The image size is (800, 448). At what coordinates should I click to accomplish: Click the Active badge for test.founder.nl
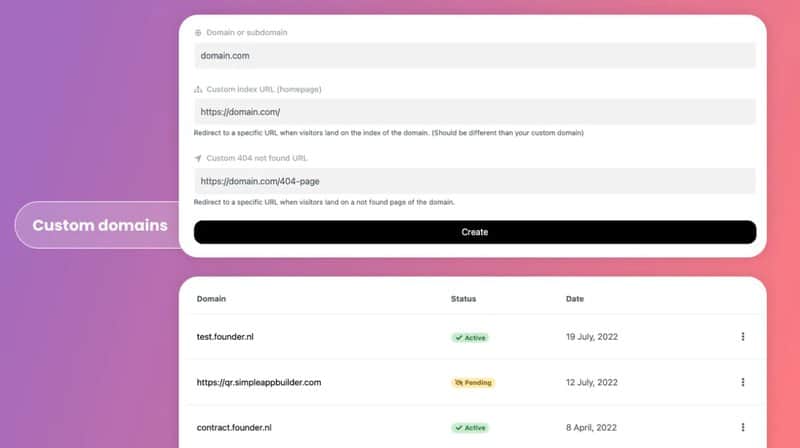470,338
